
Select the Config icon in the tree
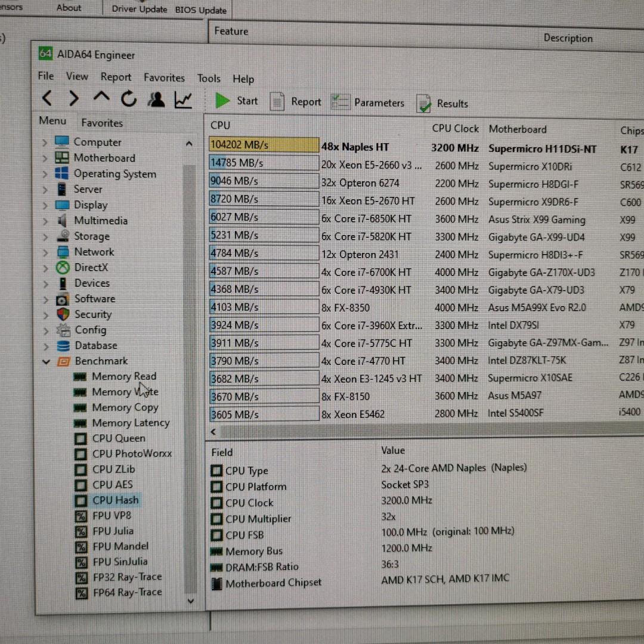[x=63, y=330]
